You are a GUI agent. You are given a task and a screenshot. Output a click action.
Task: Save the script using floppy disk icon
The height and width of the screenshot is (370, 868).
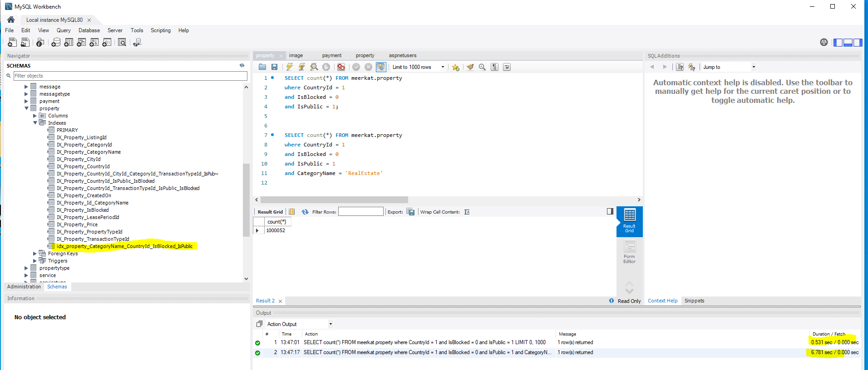pyautogui.click(x=274, y=67)
